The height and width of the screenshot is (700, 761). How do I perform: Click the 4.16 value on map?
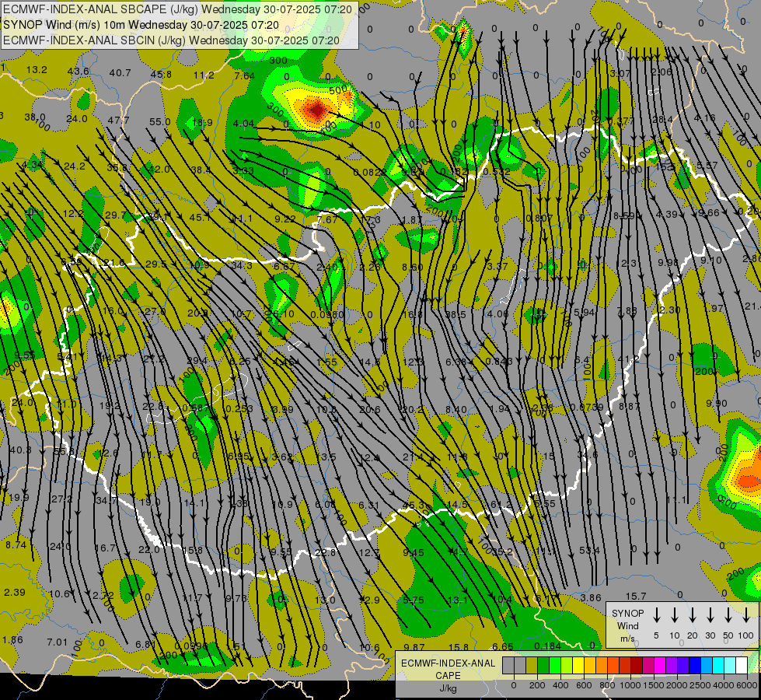[705, 117]
